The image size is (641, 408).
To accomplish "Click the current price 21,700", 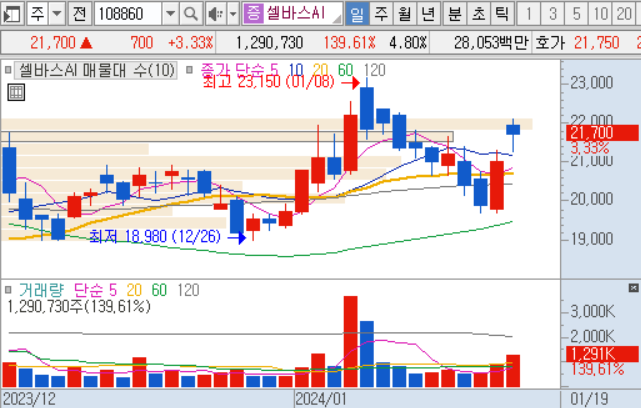I will [53, 43].
